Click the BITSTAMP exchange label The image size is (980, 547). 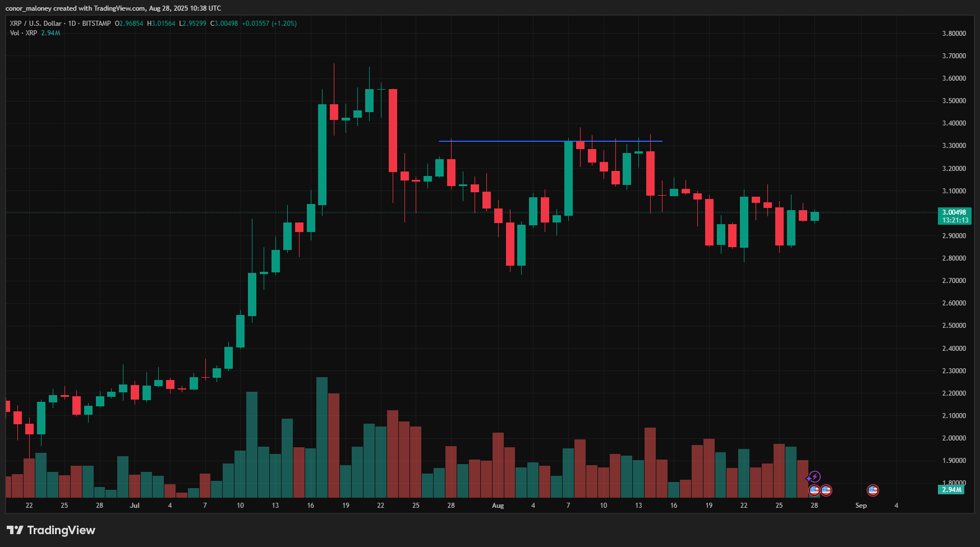click(x=96, y=24)
